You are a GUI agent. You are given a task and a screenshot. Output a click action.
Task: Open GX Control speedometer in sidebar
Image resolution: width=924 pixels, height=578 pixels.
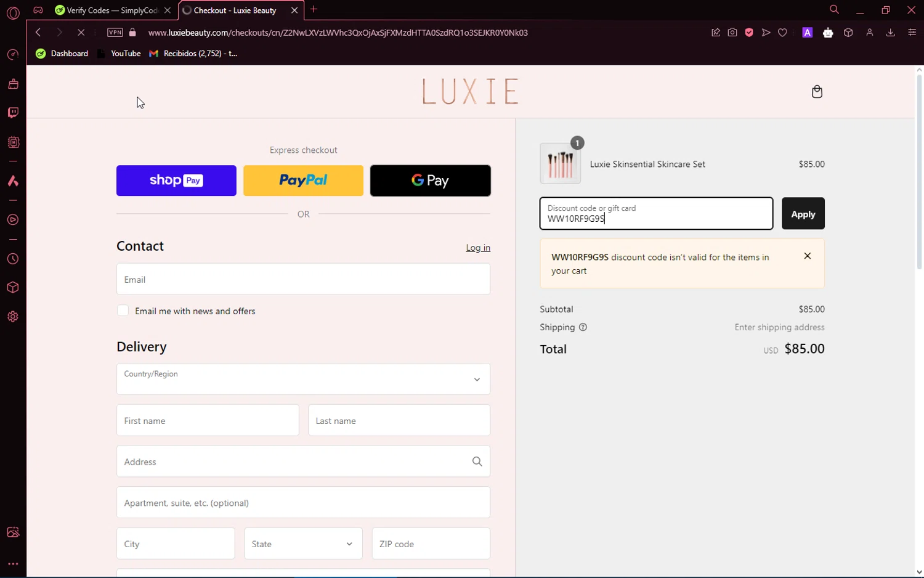click(x=13, y=55)
